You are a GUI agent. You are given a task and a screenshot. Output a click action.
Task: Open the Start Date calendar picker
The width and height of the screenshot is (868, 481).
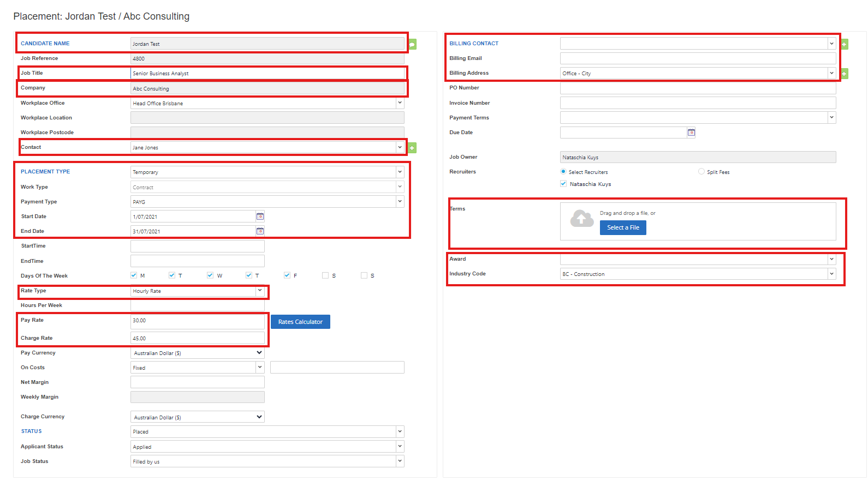[x=260, y=217]
